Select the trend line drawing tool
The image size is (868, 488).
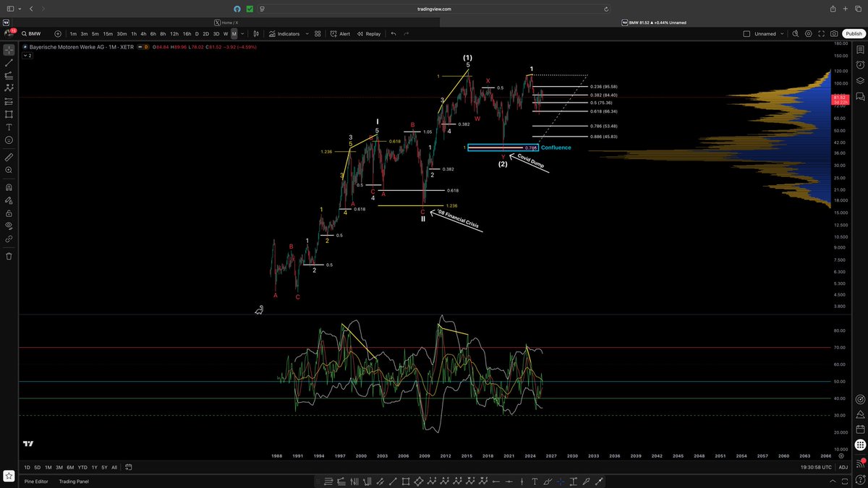9,63
